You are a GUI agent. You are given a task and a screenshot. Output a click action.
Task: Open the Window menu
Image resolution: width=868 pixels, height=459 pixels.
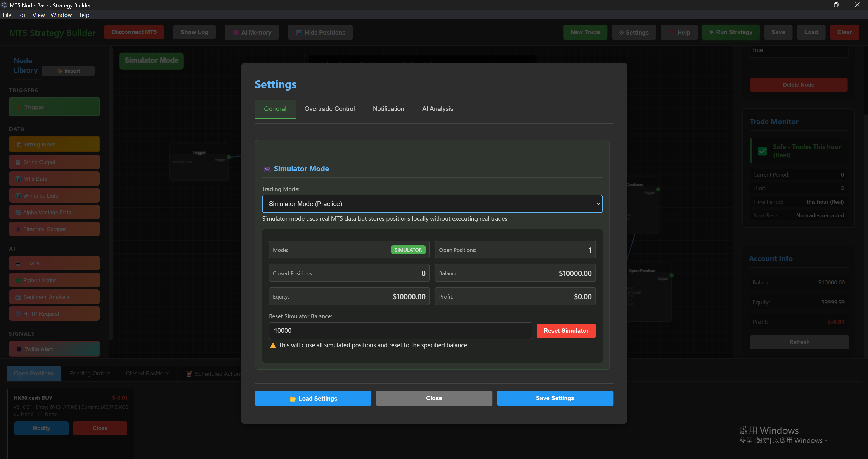click(61, 15)
